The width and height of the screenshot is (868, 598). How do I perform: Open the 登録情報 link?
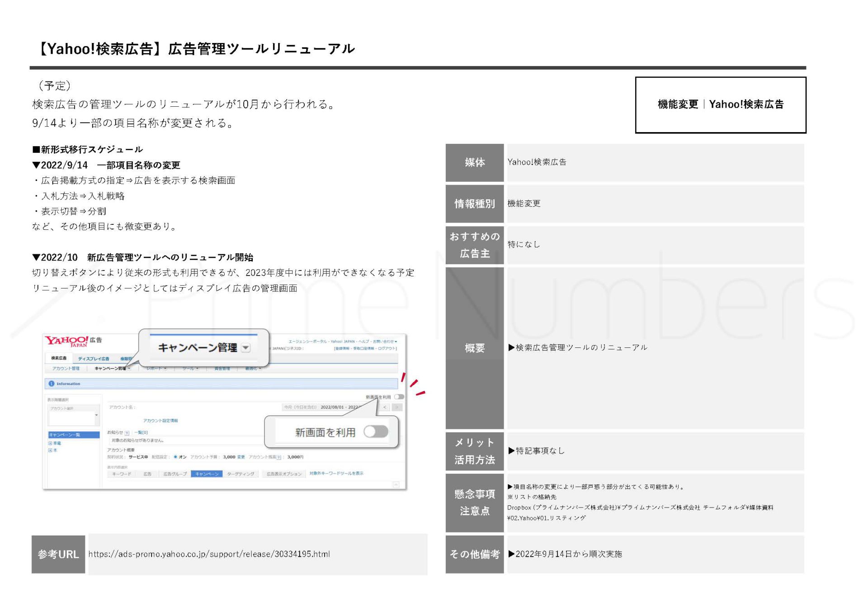pos(342,348)
